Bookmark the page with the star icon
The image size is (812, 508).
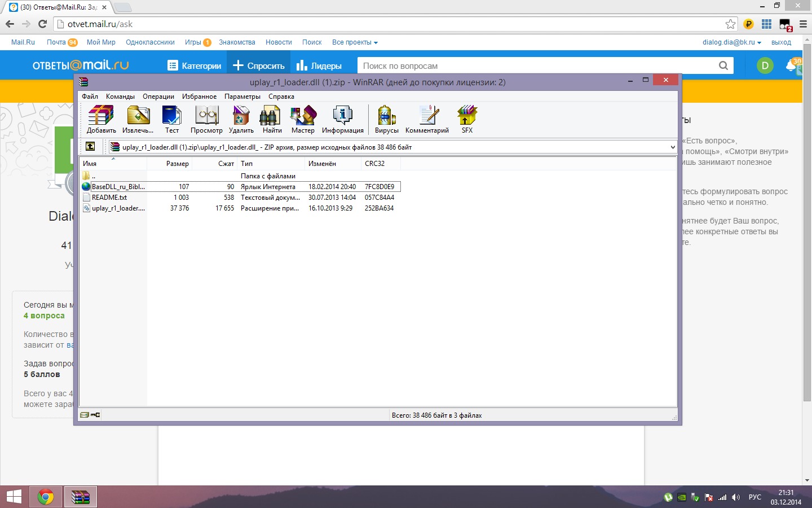tap(730, 24)
